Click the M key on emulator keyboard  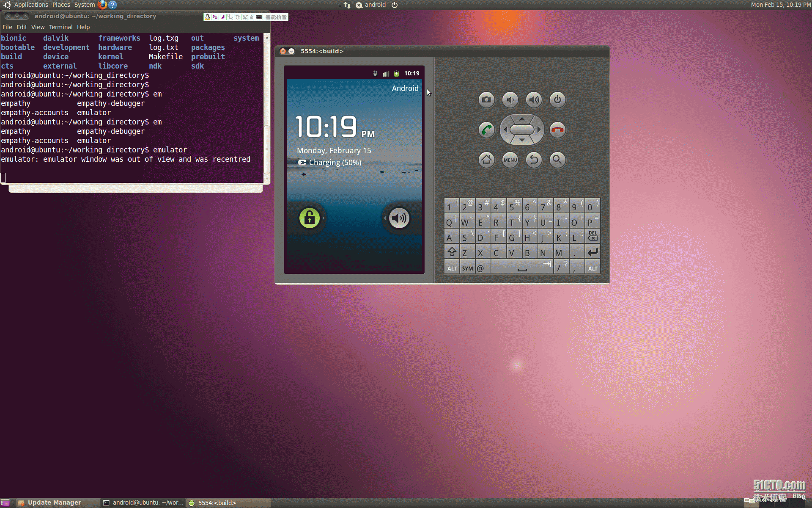click(561, 252)
